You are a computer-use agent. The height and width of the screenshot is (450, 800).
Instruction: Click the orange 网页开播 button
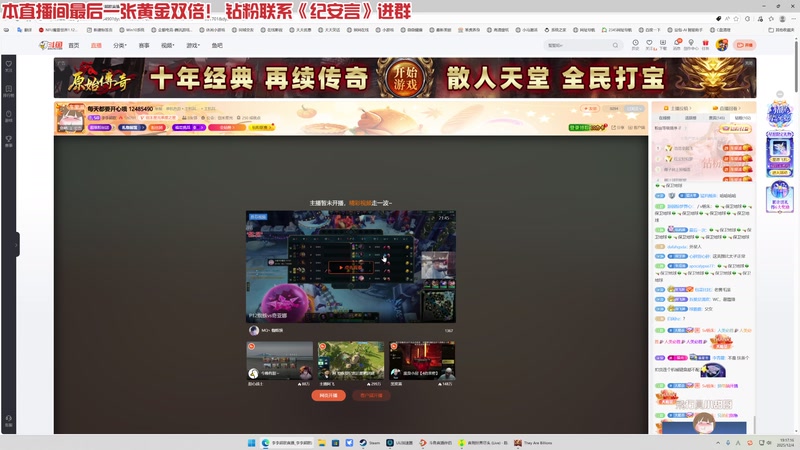tap(329, 395)
